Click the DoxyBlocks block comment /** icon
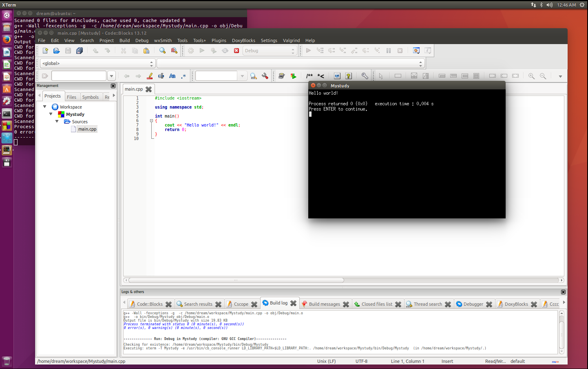Image resolution: width=588 pixels, height=369 pixels. point(309,76)
